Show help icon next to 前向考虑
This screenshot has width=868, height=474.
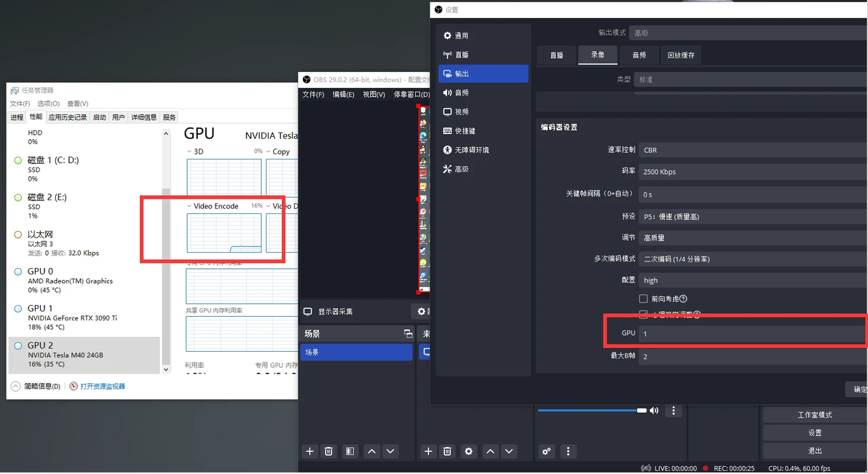683,299
